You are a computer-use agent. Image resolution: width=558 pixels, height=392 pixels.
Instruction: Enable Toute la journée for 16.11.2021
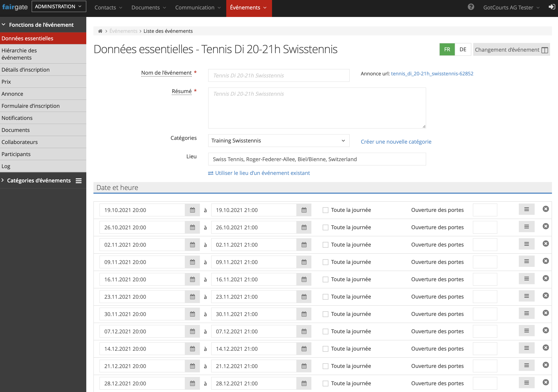(325, 279)
